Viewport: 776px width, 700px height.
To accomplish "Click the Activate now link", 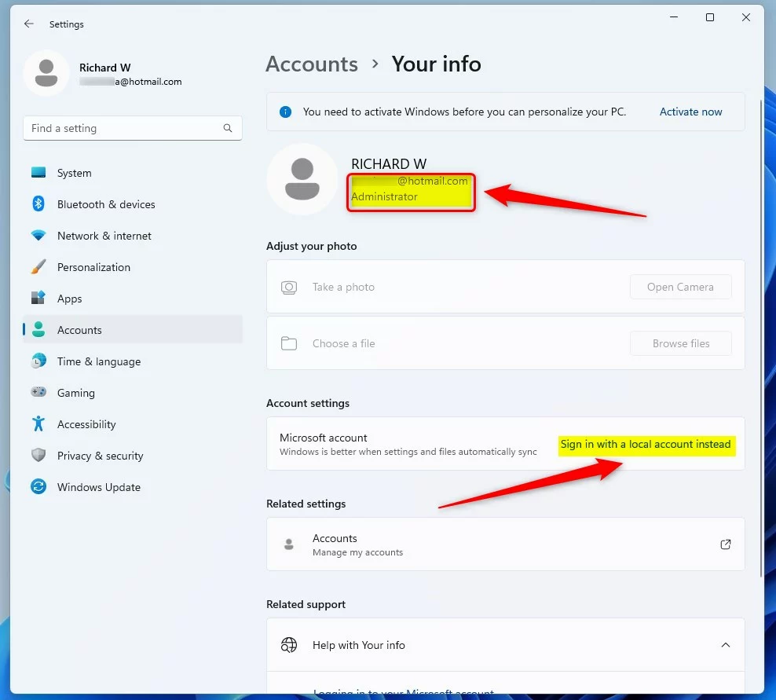I will pos(690,112).
